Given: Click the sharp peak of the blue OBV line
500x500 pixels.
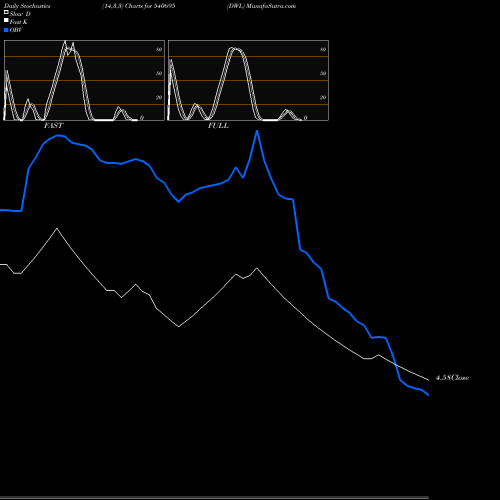Looking at the screenshot, I should click(257, 131).
